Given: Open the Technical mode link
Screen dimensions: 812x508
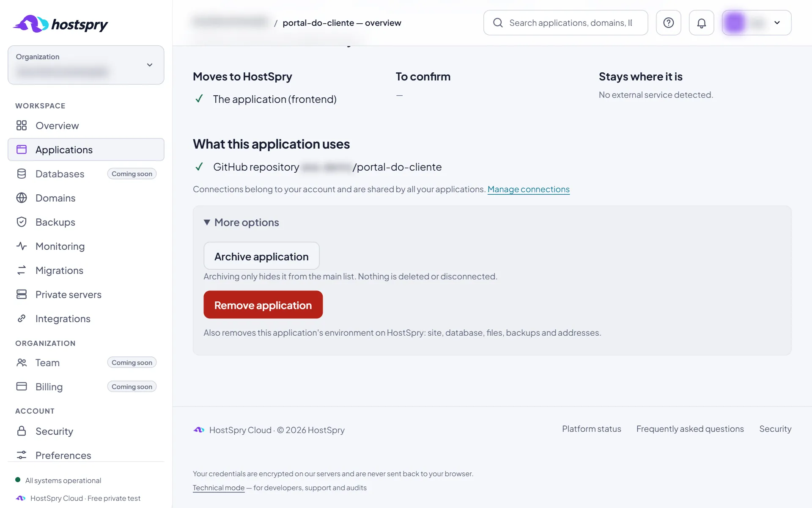Looking at the screenshot, I should (x=219, y=488).
